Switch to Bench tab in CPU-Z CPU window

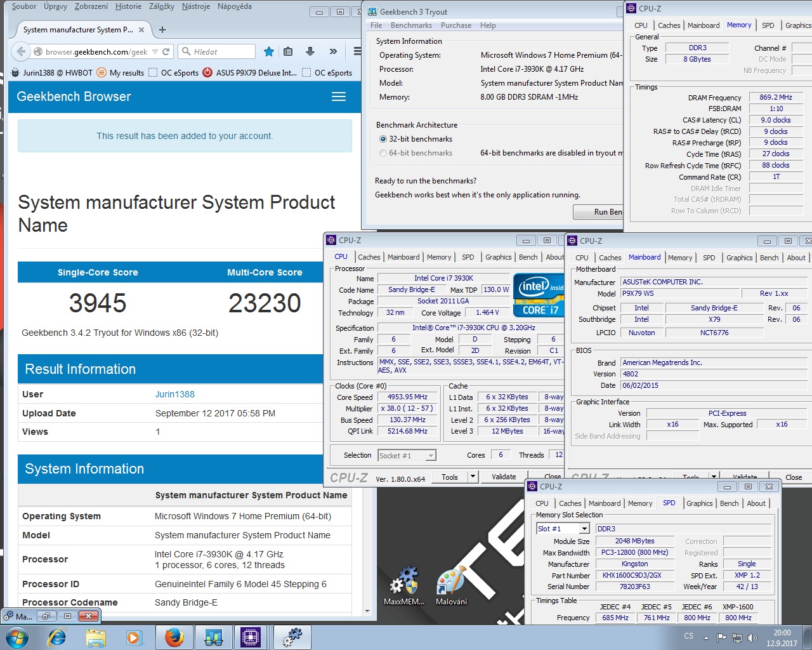coord(528,257)
